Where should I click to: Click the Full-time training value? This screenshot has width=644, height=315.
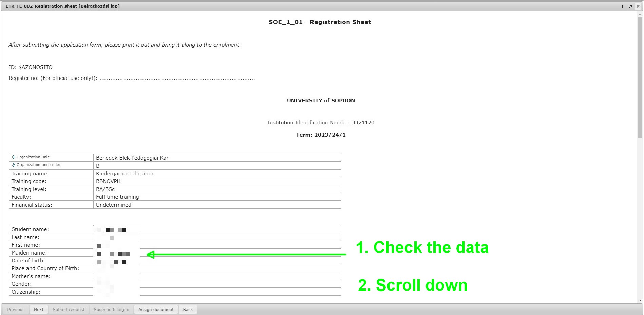[x=117, y=197]
